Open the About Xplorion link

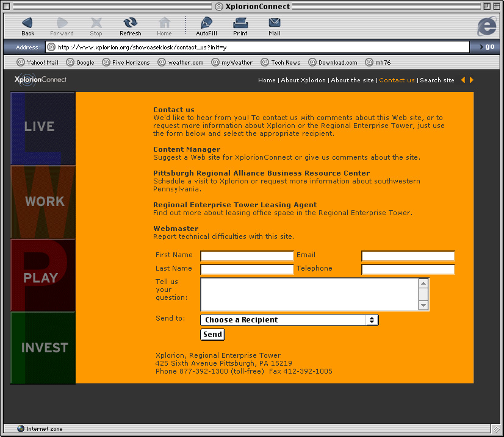pos(303,80)
